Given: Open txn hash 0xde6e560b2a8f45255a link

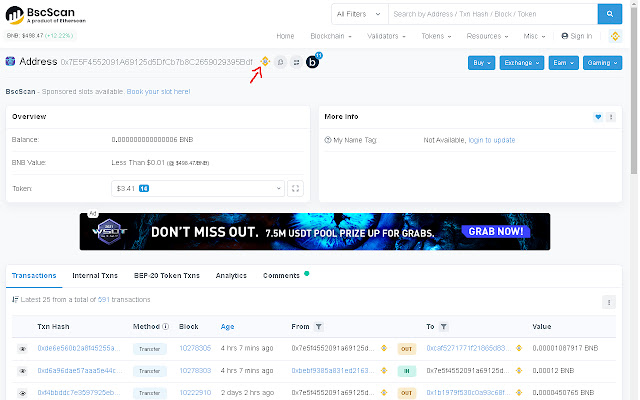Looking at the screenshot, I should (x=79, y=349).
